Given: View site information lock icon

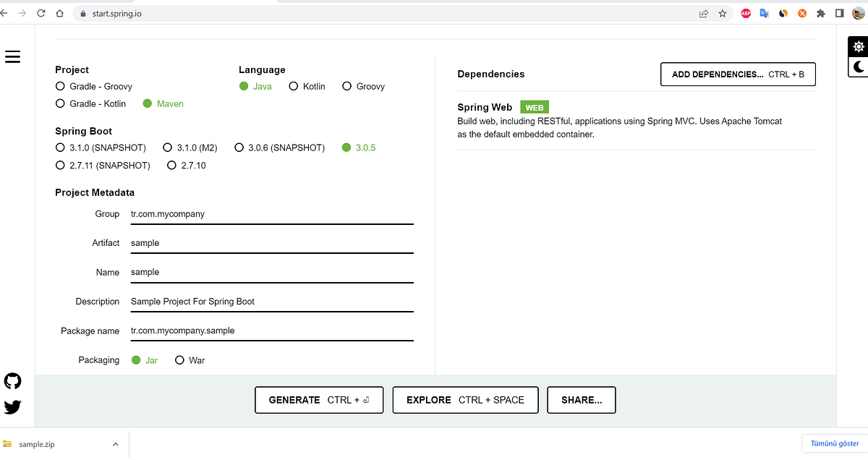Looking at the screenshot, I should pyautogui.click(x=82, y=13).
